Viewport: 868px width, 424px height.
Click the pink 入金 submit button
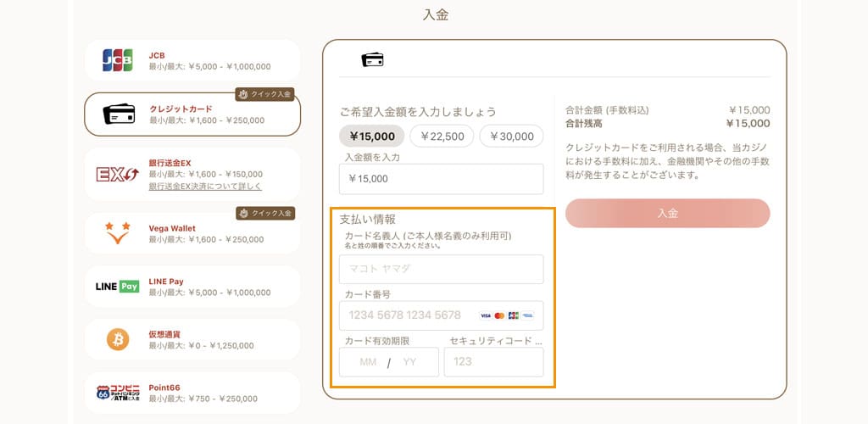668,213
